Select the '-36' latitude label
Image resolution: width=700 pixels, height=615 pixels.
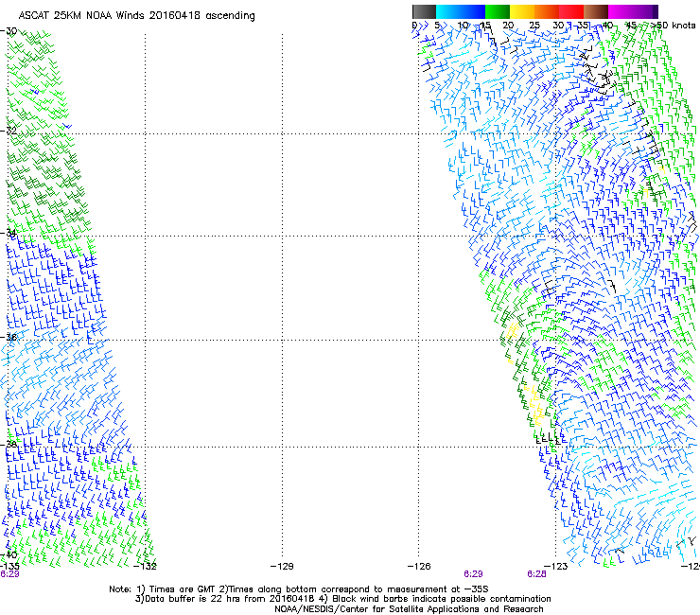point(9,337)
